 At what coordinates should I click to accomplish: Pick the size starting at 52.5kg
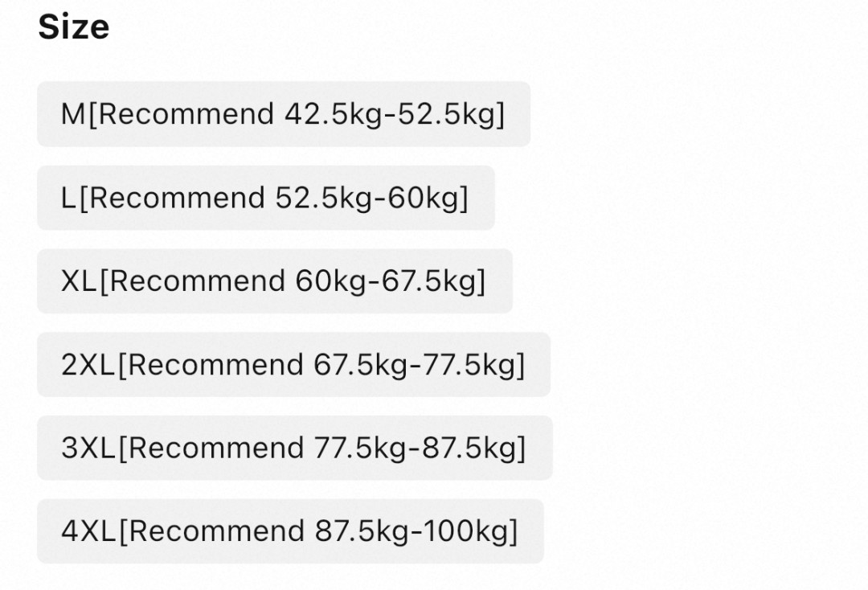coord(265,198)
